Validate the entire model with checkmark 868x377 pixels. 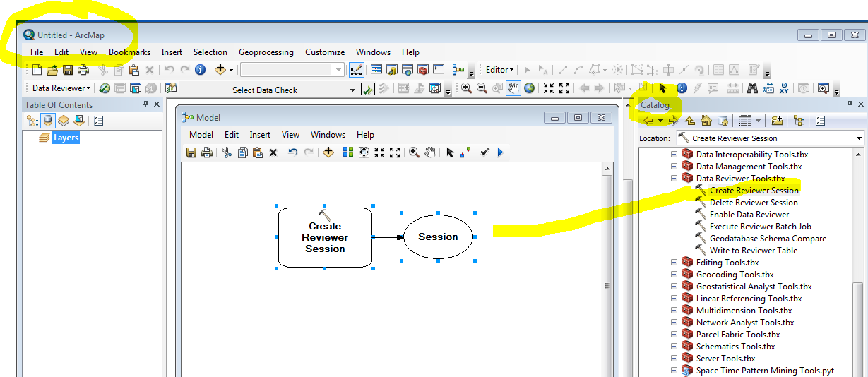pos(484,152)
